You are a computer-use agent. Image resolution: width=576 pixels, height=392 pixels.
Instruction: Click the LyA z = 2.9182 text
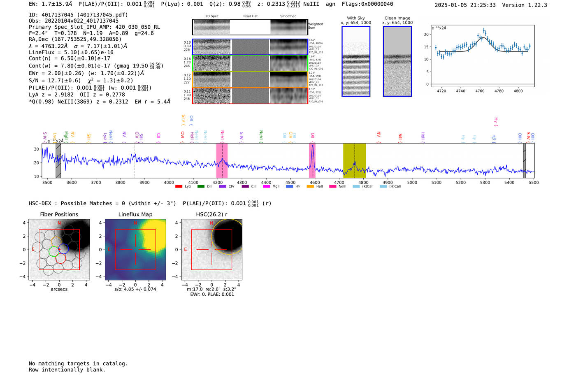pos(51,95)
